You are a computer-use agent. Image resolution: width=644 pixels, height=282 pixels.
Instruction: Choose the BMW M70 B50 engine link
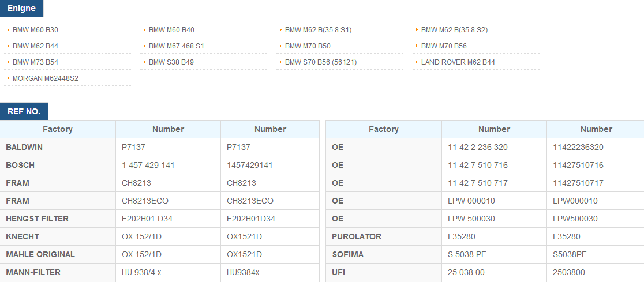coord(308,46)
